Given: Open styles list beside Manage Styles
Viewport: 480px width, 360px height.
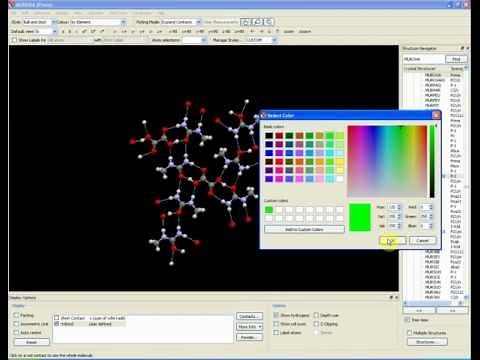Looking at the screenshot, I should click(274, 40).
